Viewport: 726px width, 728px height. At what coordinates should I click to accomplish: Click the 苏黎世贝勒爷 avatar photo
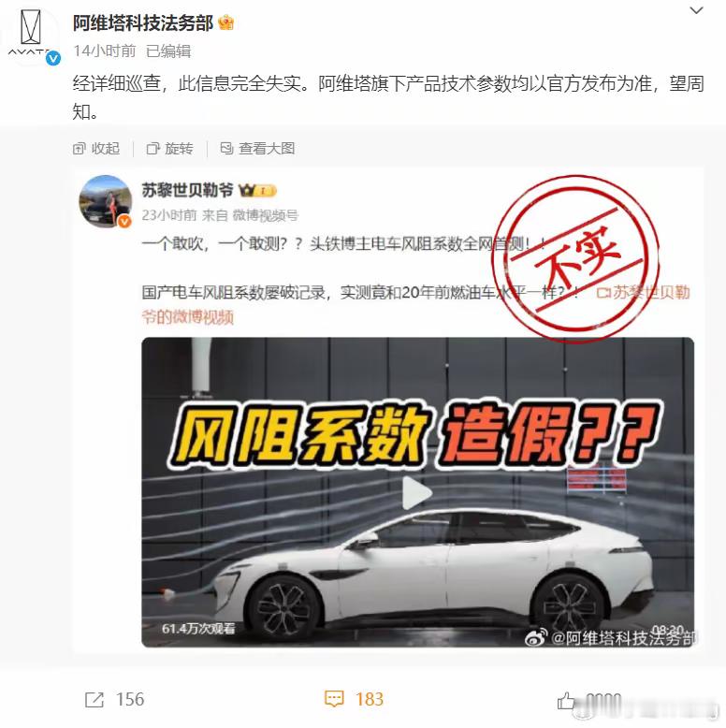pos(106,201)
